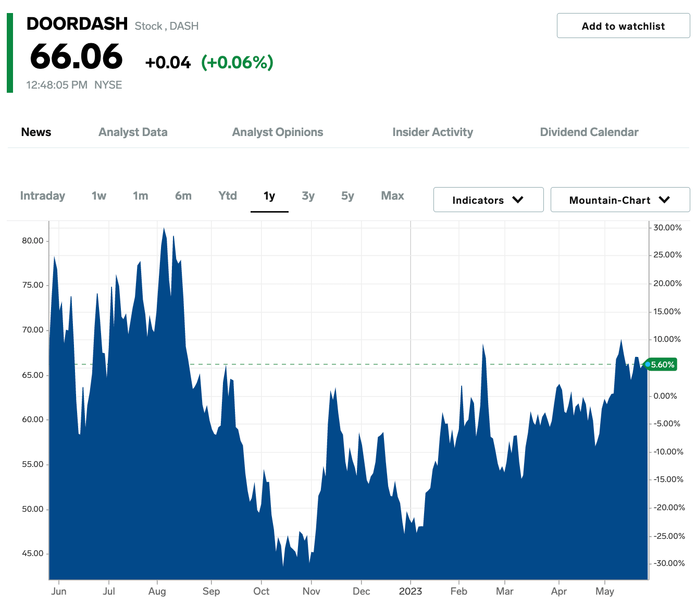Select the Max chart range
This screenshot has height=616, width=696.
tap(392, 196)
